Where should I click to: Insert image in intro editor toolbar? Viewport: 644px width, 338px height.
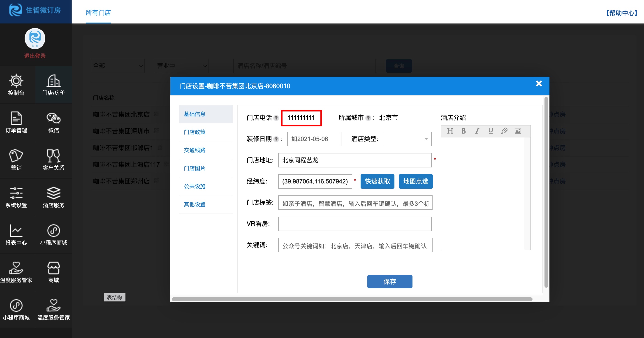(517, 131)
